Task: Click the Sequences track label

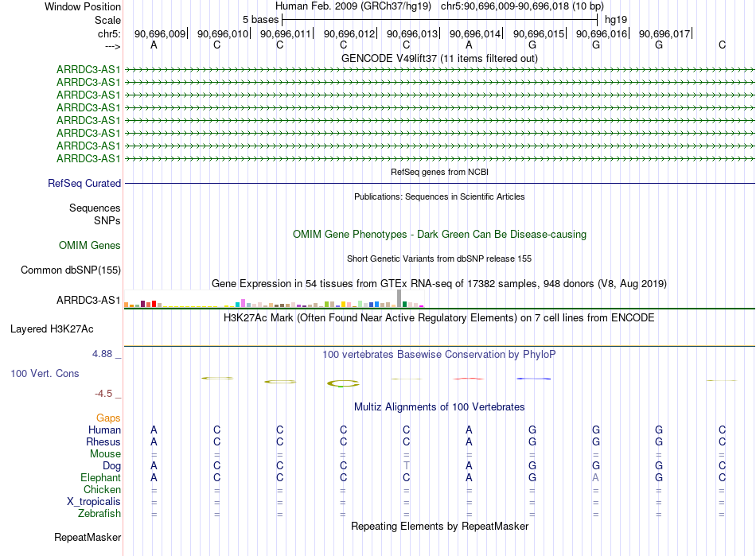Action: point(95,208)
